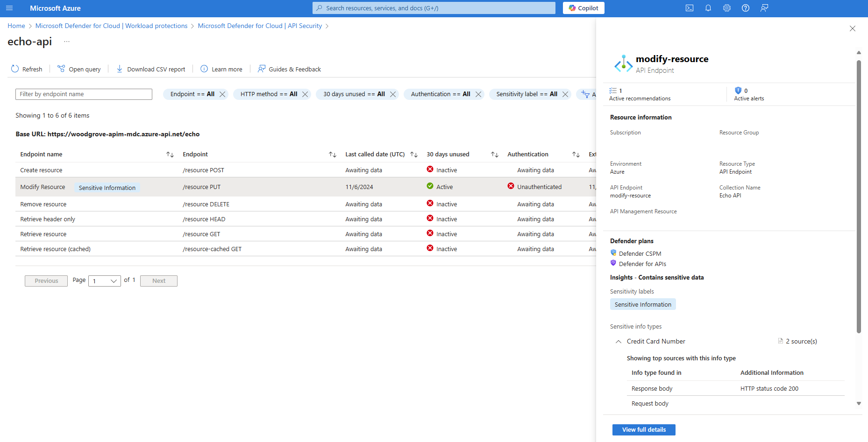
Task: Open the Page number dropdown
Action: coord(105,281)
